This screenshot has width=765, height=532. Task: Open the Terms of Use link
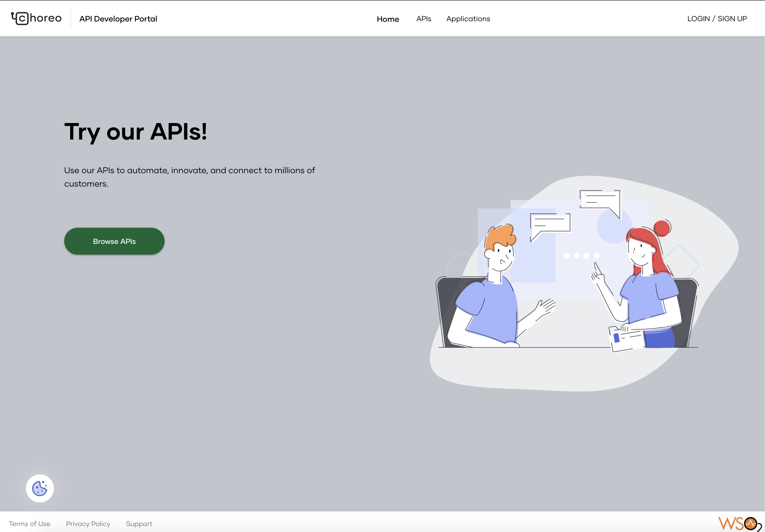(29, 524)
